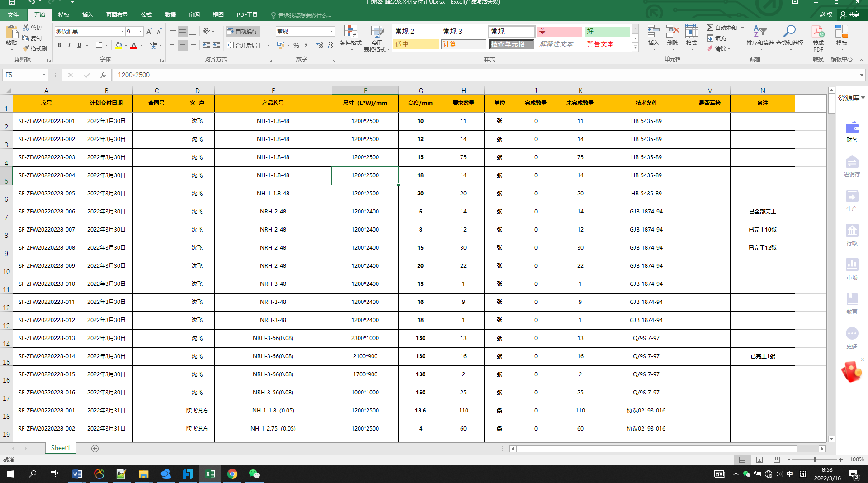Switch to Insert (插入) tab
The height and width of the screenshot is (483, 868).
[87, 15]
